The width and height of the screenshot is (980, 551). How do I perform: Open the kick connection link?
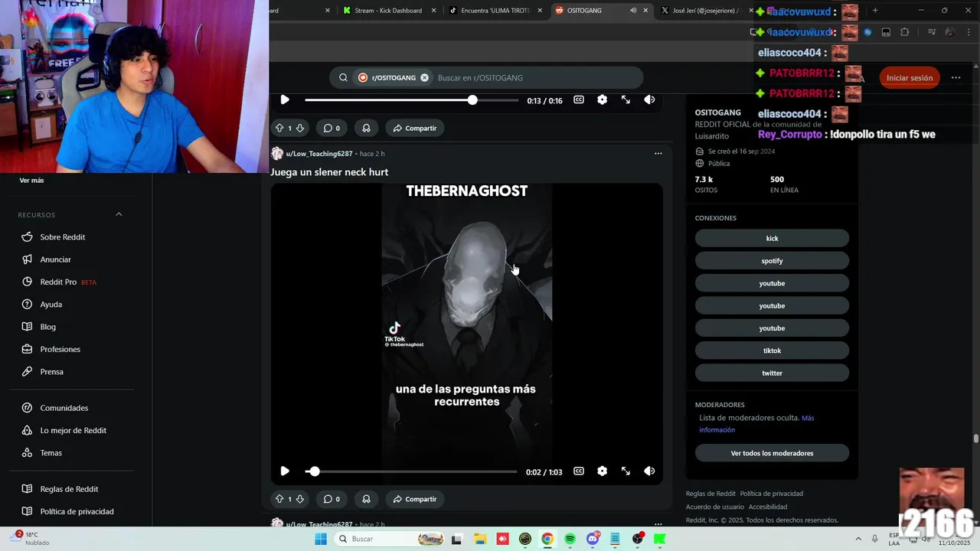coord(772,238)
